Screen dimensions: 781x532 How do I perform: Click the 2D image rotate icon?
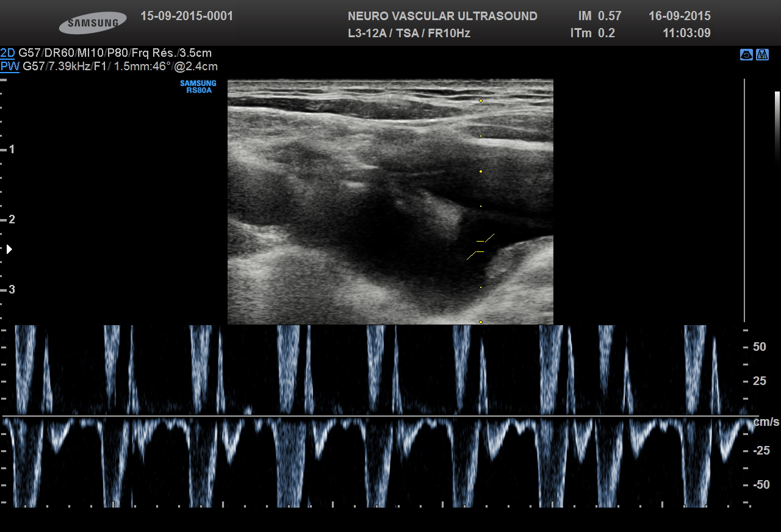tap(746, 55)
